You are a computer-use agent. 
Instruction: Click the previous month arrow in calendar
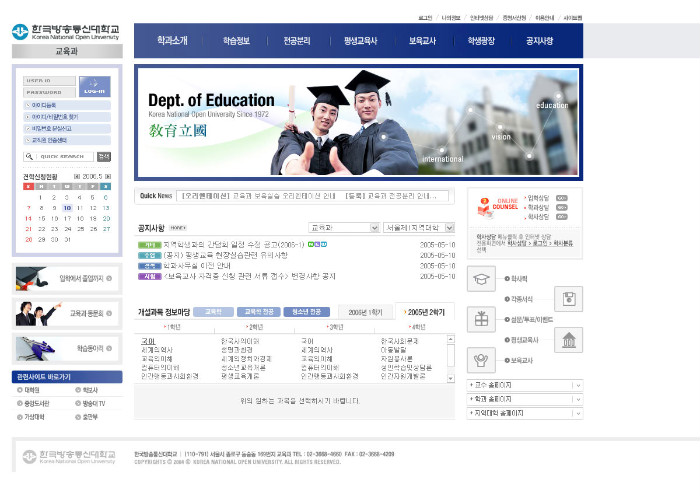pyautogui.click(x=76, y=176)
